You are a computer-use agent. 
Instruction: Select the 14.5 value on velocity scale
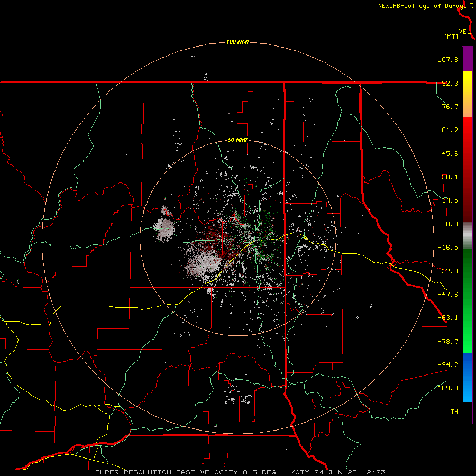450,200
